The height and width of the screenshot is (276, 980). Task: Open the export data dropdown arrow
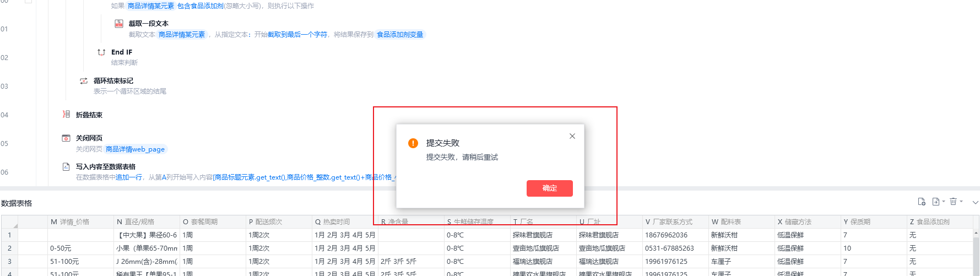[x=944, y=202]
